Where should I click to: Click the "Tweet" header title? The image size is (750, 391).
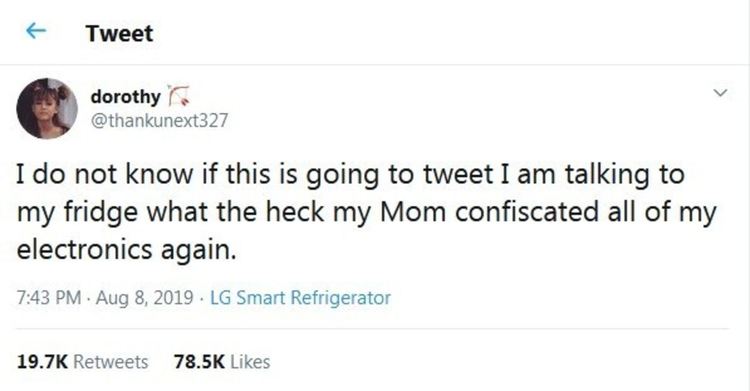click(120, 34)
